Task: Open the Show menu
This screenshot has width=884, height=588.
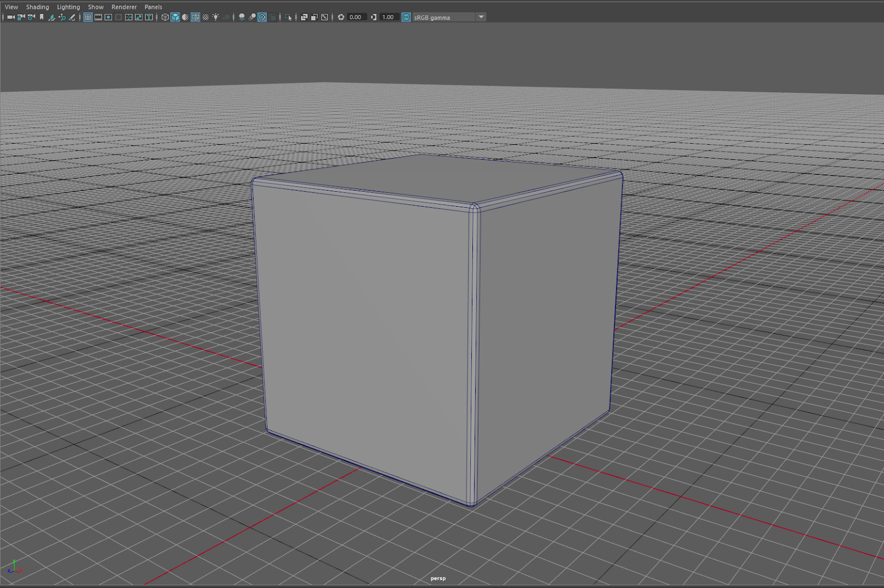Action: pos(96,7)
